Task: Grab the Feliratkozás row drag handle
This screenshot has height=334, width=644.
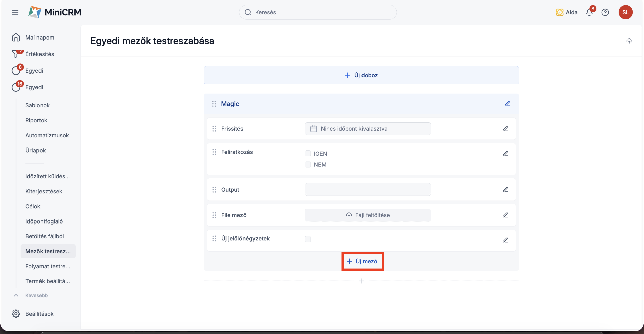Action: [x=214, y=152]
